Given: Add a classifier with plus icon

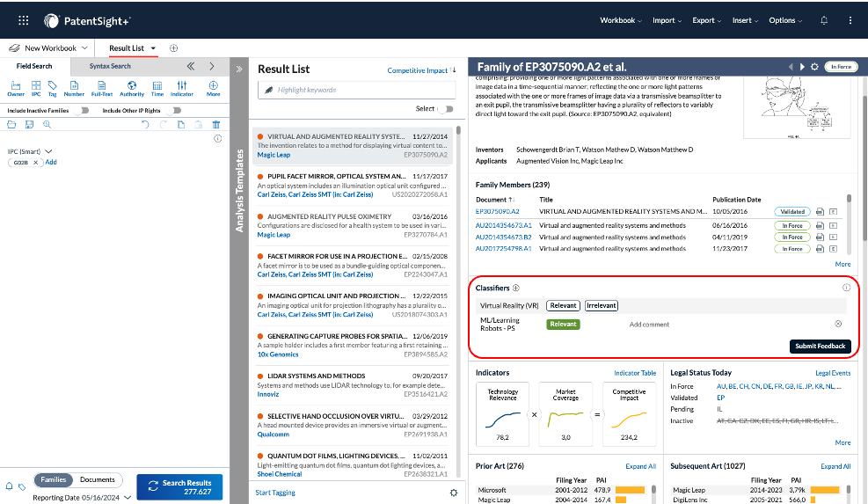Looking at the screenshot, I should click(x=516, y=288).
